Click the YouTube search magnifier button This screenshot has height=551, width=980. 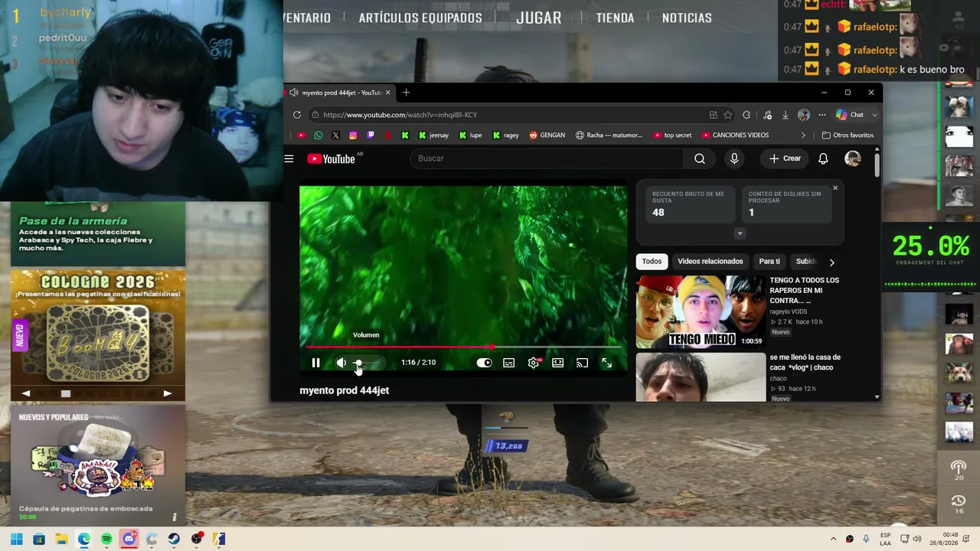[700, 158]
